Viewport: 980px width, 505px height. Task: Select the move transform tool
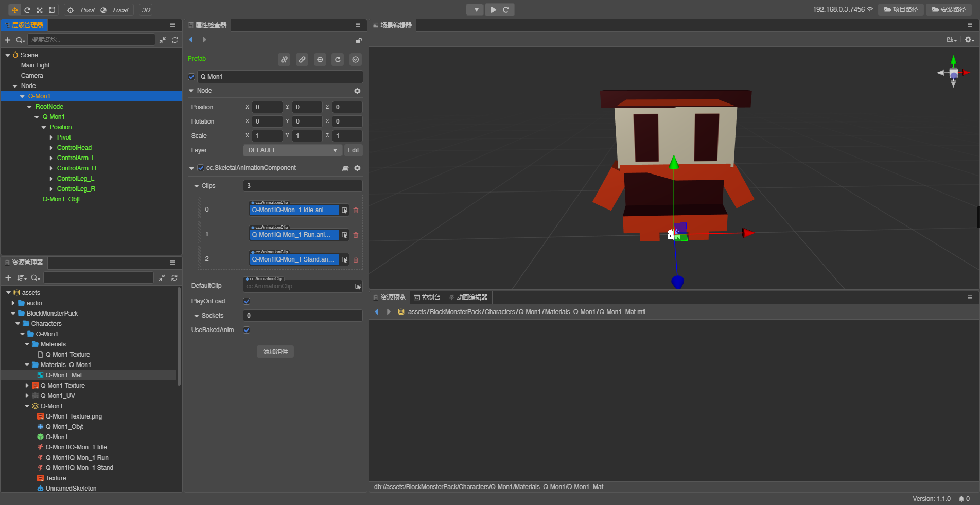[14, 10]
